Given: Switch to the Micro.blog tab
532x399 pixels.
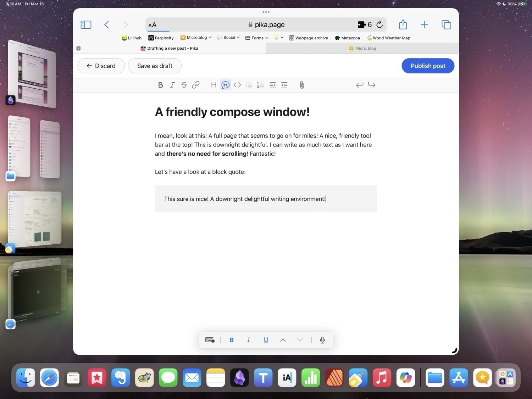Looking at the screenshot, I should (362, 48).
